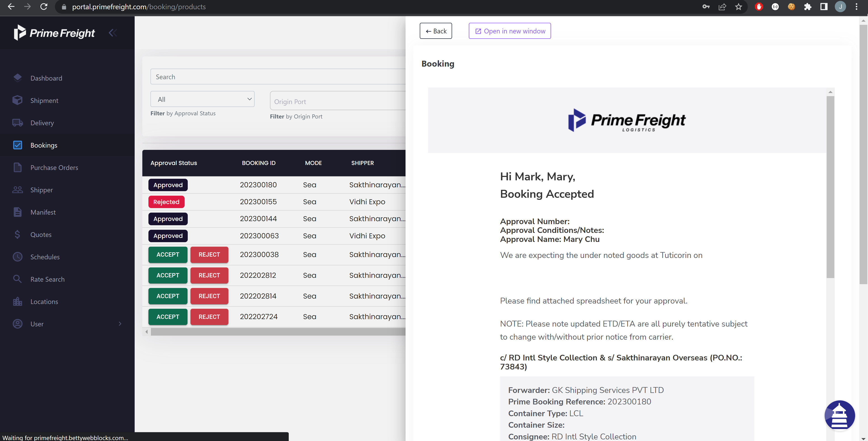Open the Approval Status filter dropdown

(x=202, y=99)
